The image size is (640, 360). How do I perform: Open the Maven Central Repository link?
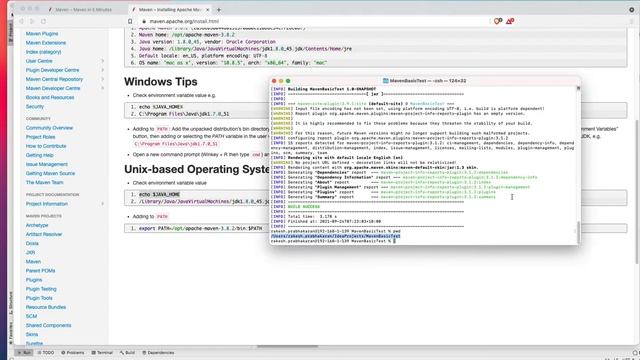[x=54, y=79]
